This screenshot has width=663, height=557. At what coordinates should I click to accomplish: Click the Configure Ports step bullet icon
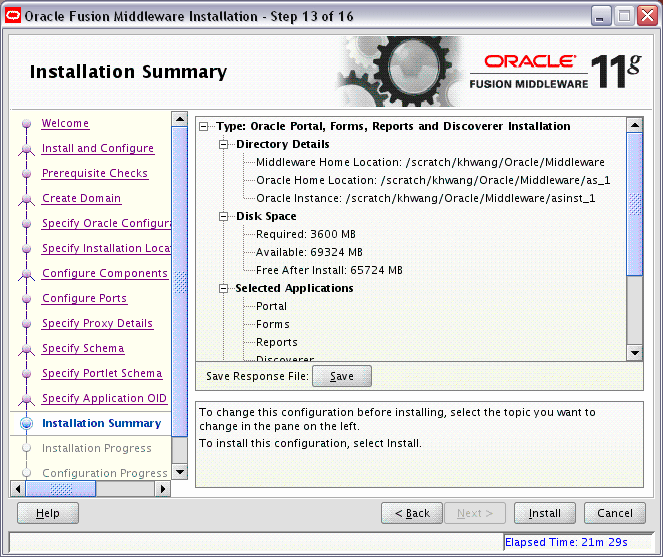click(x=26, y=299)
